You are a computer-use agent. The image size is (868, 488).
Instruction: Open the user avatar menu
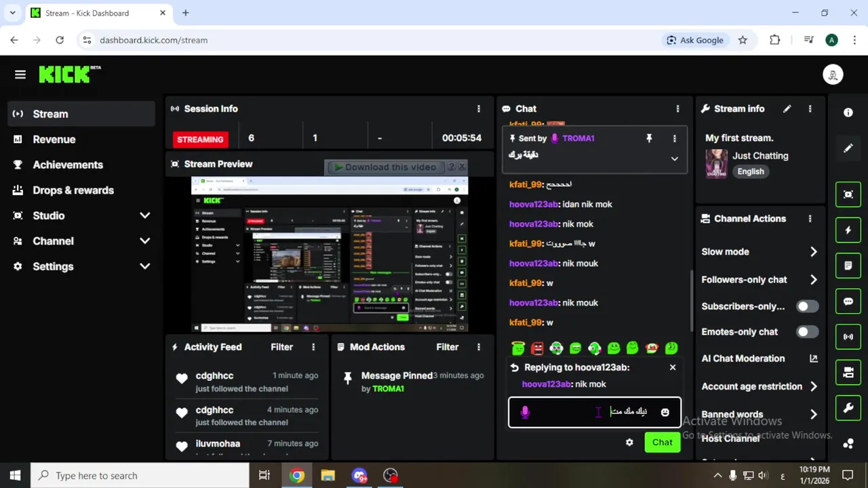click(x=833, y=75)
